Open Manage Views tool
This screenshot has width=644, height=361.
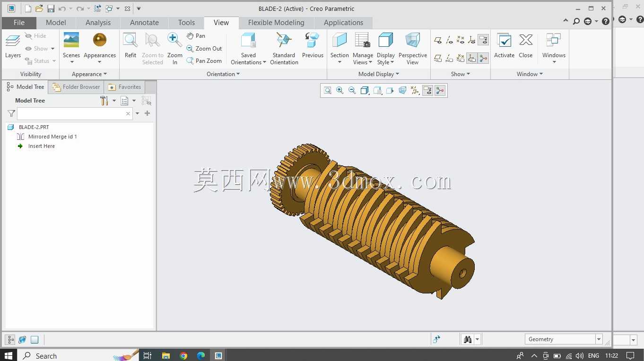[363, 48]
